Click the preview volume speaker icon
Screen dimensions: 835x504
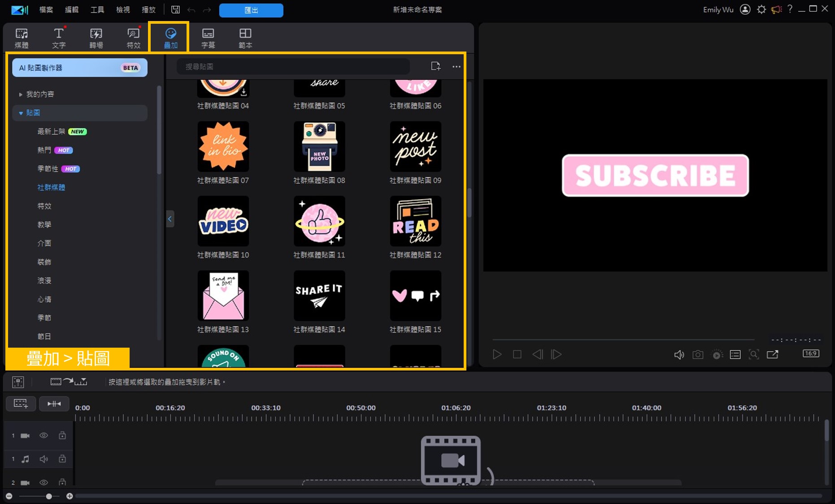[x=679, y=355]
